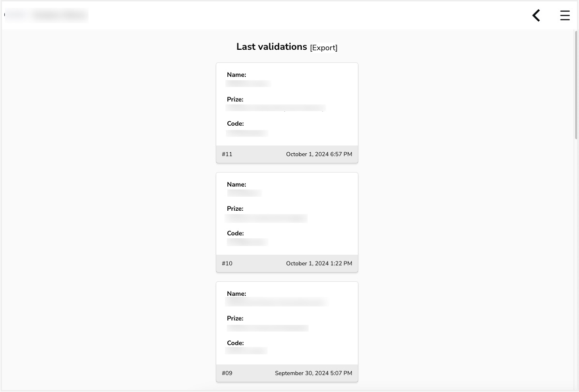Click the blurred prize in card #10
579x392 pixels.
coord(266,218)
